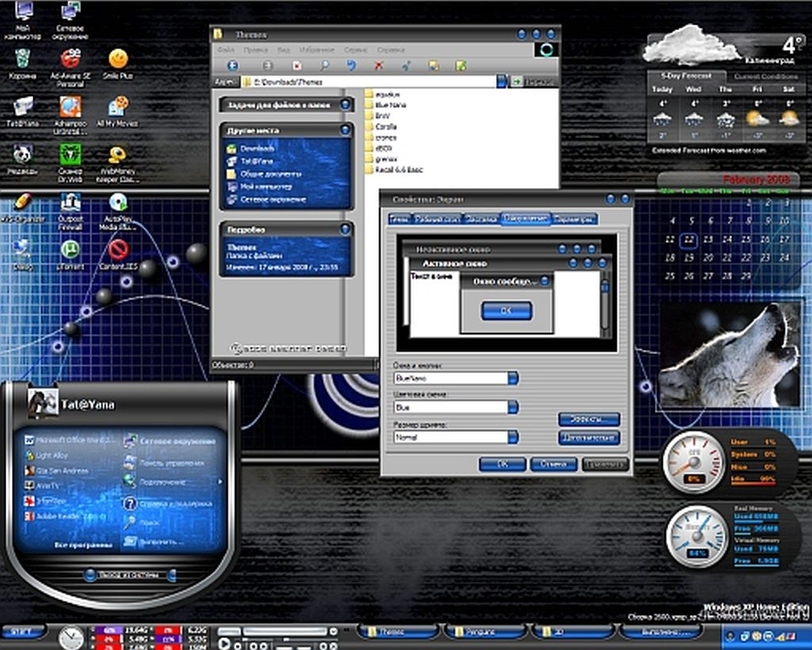Open the address bar dropdown in Themes window
812x650 pixels.
(x=501, y=81)
